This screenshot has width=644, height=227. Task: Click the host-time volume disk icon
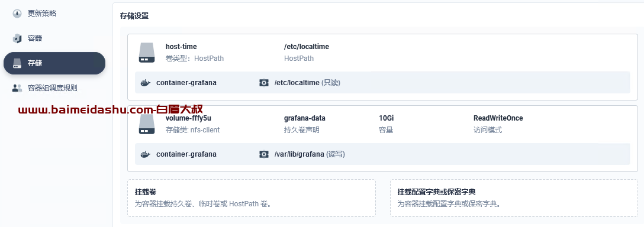click(x=147, y=53)
